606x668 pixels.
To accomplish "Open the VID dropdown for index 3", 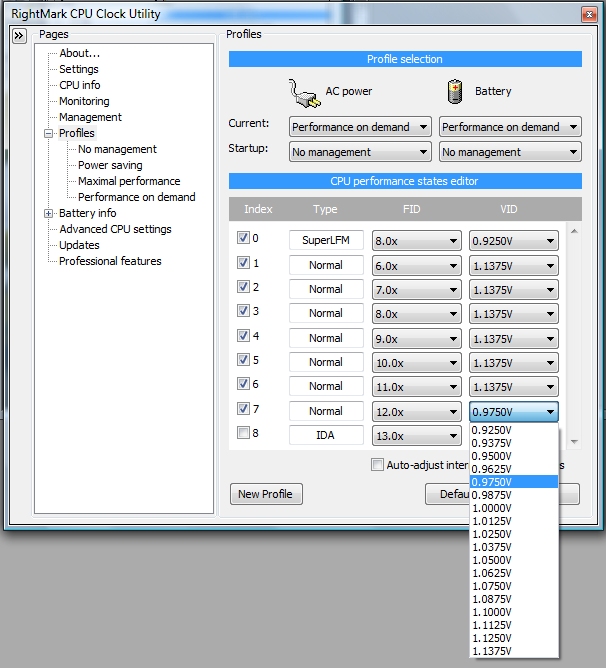I will (x=514, y=314).
